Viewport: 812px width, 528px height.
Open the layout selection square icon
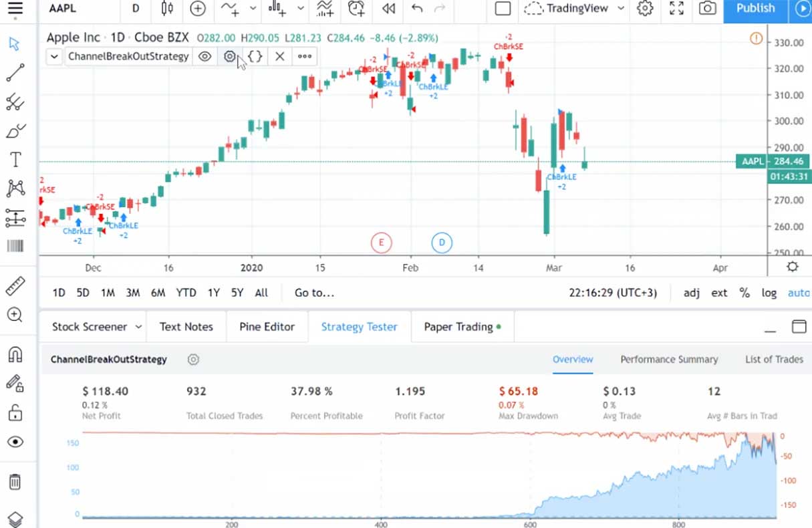503,9
